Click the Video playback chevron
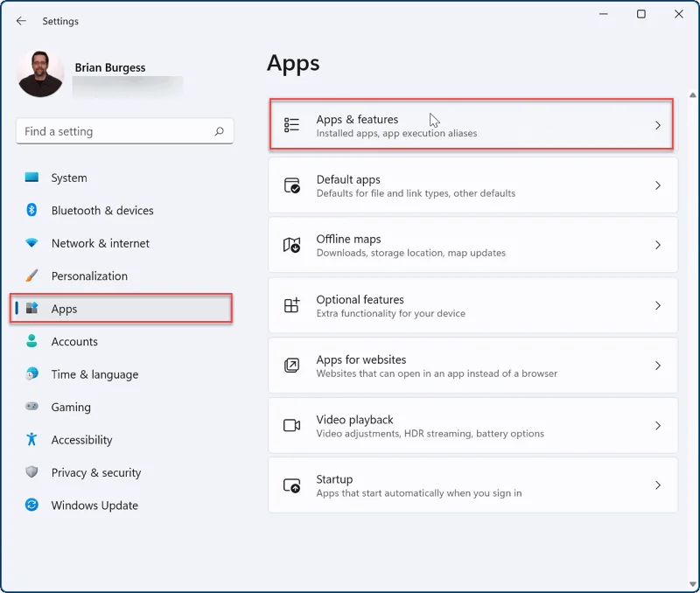The height and width of the screenshot is (593, 700). click(x=658, y=426)
